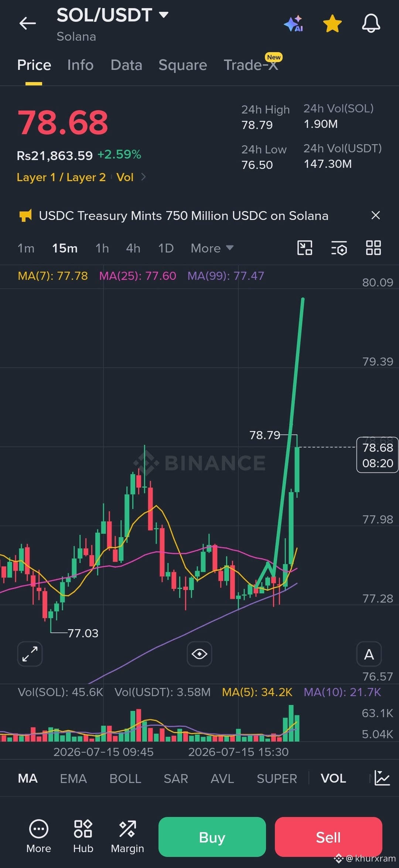This screenshot has width=399, height=868.
Task: Open chart display settings icon
Action: [x=339, y=248]
